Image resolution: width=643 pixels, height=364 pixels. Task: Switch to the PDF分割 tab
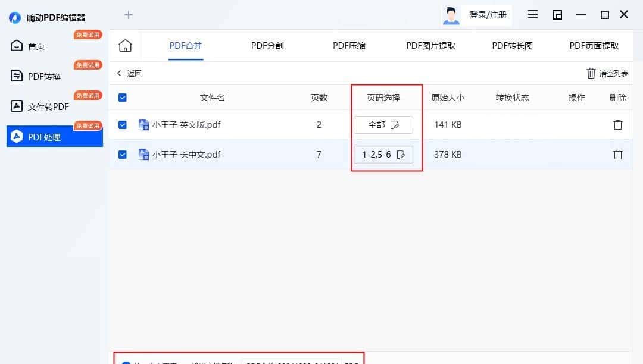(267, 45)
